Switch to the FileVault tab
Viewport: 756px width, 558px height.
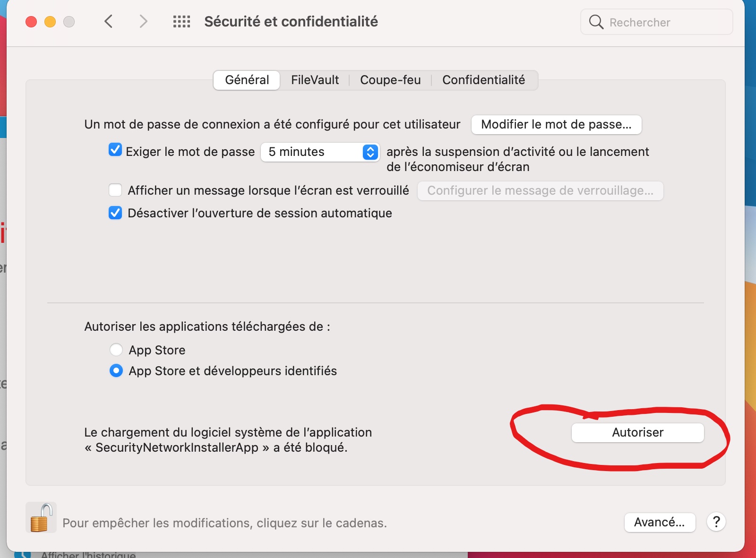point(315,80)
